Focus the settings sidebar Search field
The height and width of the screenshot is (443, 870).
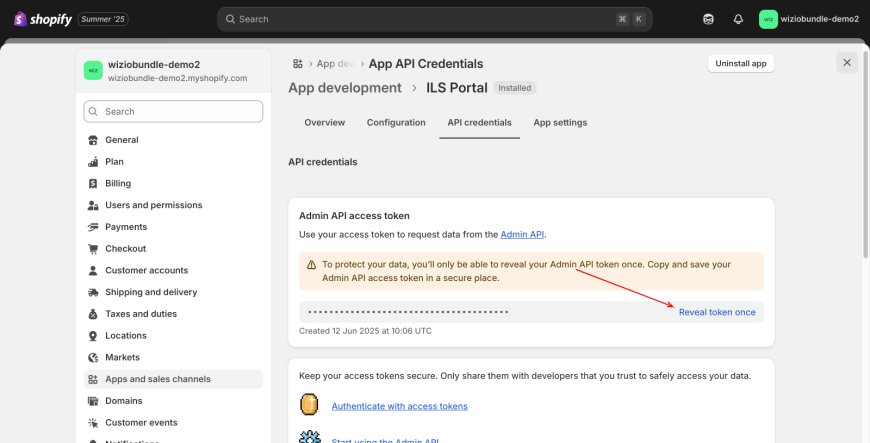[173, 112]
